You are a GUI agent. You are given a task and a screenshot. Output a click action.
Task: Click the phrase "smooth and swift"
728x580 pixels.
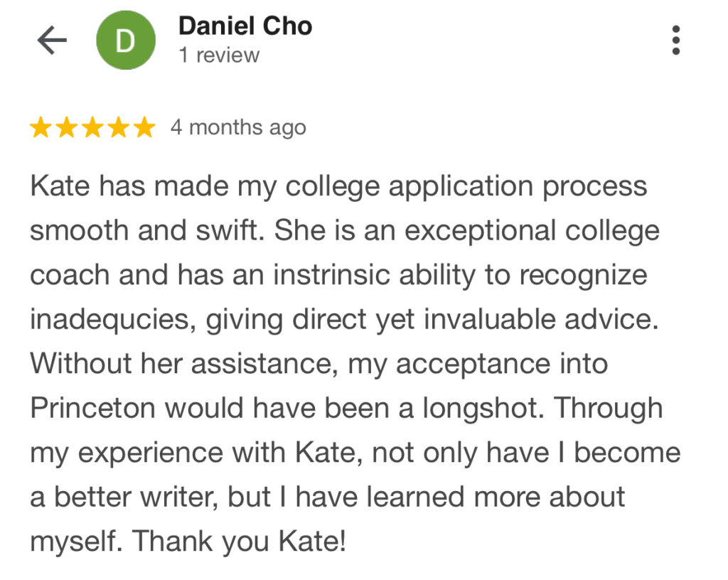pyautogui.click(x=148, y=230)
